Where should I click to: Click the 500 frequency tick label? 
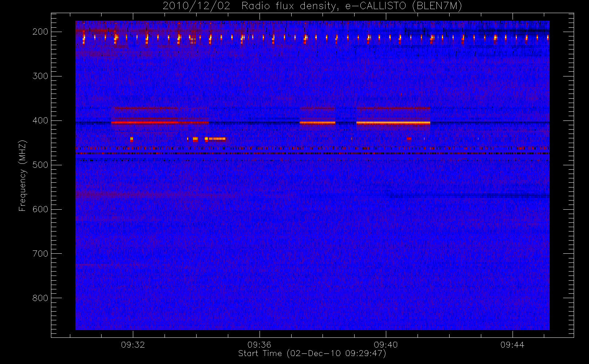40,165
